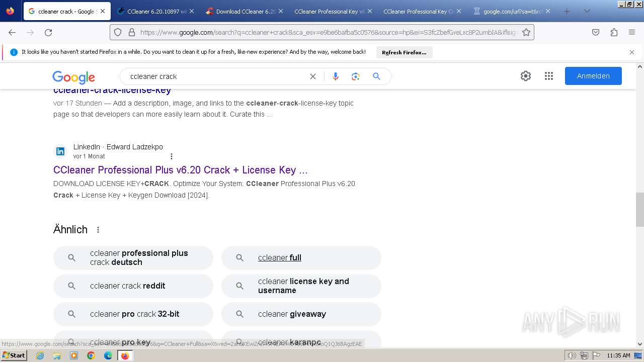Image resolution: width=644 pixels, height=362 pixels.
Task: Open CCleaner Professional Plus v6.20 Crack link
Action: coord(181,170)
